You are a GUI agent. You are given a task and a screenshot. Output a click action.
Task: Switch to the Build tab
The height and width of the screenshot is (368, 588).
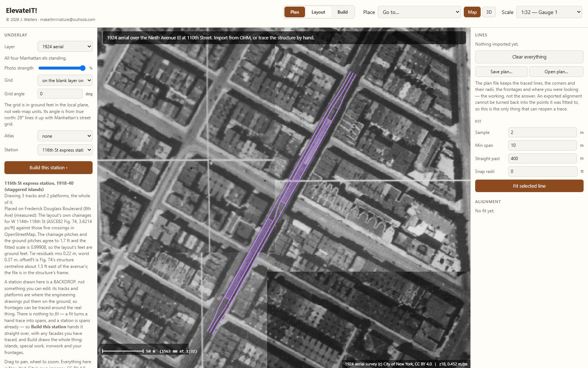tap(343, 12)
